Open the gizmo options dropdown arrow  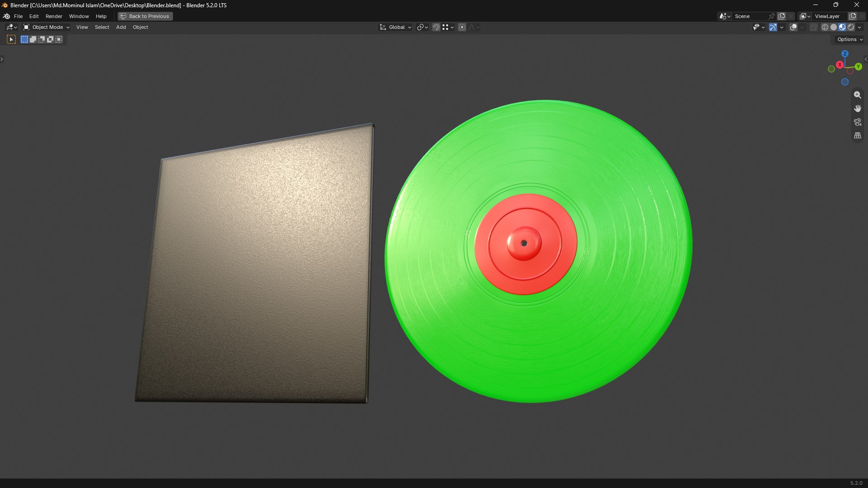[x=782, y=27]
